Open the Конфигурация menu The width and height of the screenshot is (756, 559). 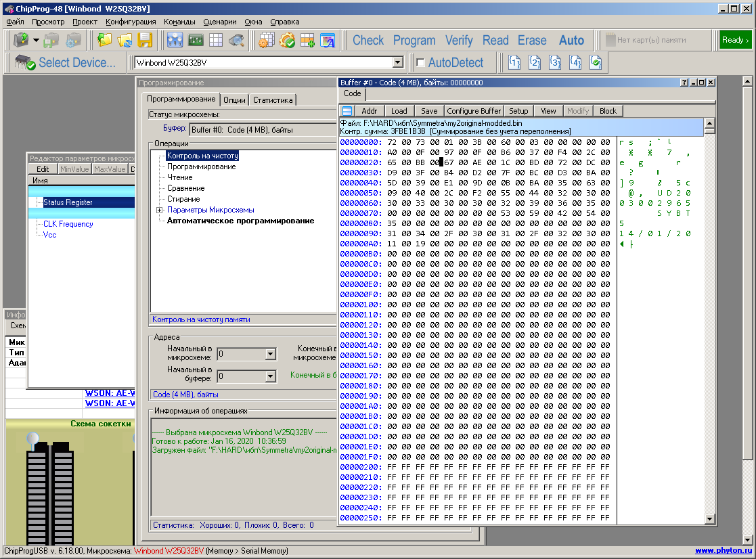point(131,22)
